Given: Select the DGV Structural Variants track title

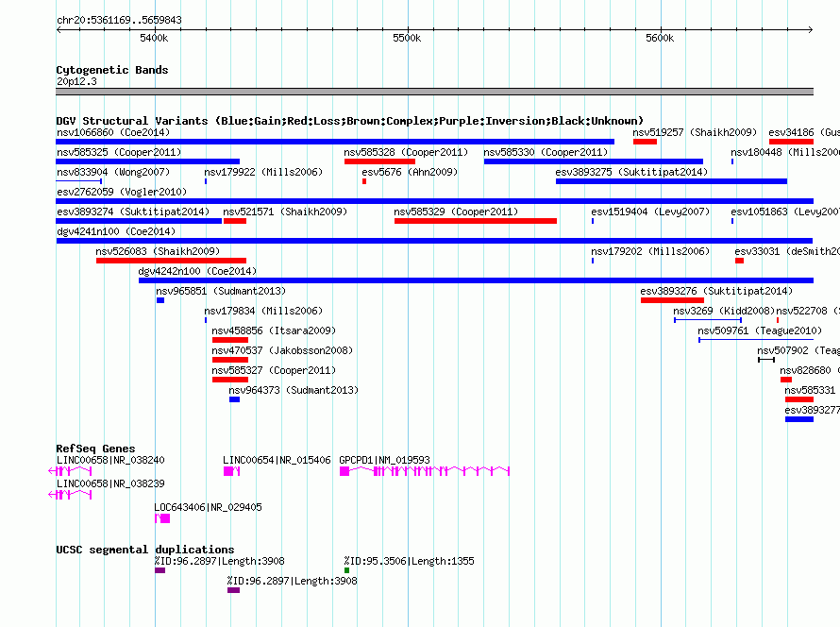Looking at the screenshot, I should click(x=350, y=121).
